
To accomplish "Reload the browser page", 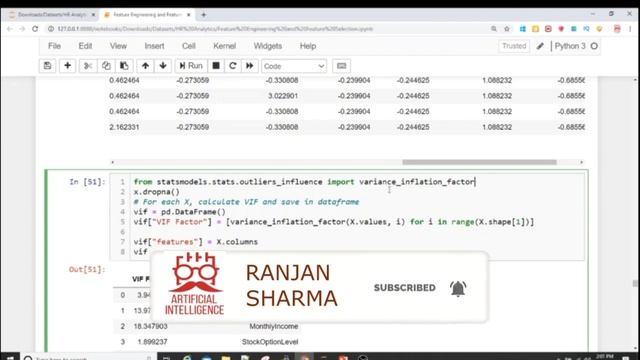I will 35,29.
